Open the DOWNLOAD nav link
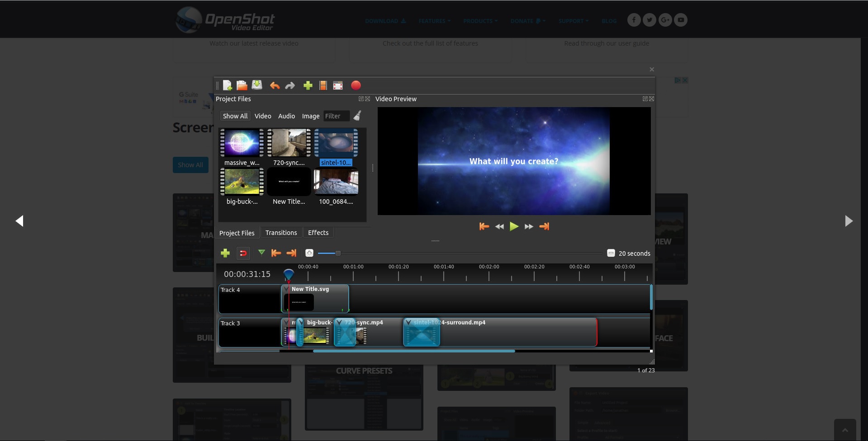This screenshot has width=868, height=441. pos(385,21)
